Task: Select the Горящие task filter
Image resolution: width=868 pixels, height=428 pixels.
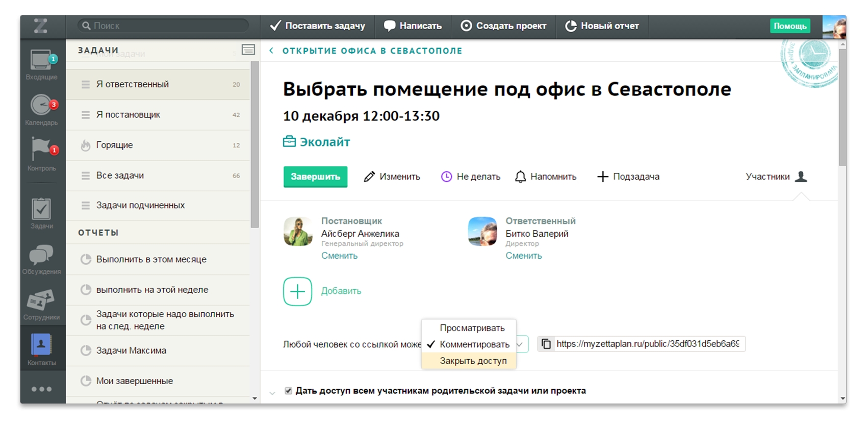Action: click(158, 145)
